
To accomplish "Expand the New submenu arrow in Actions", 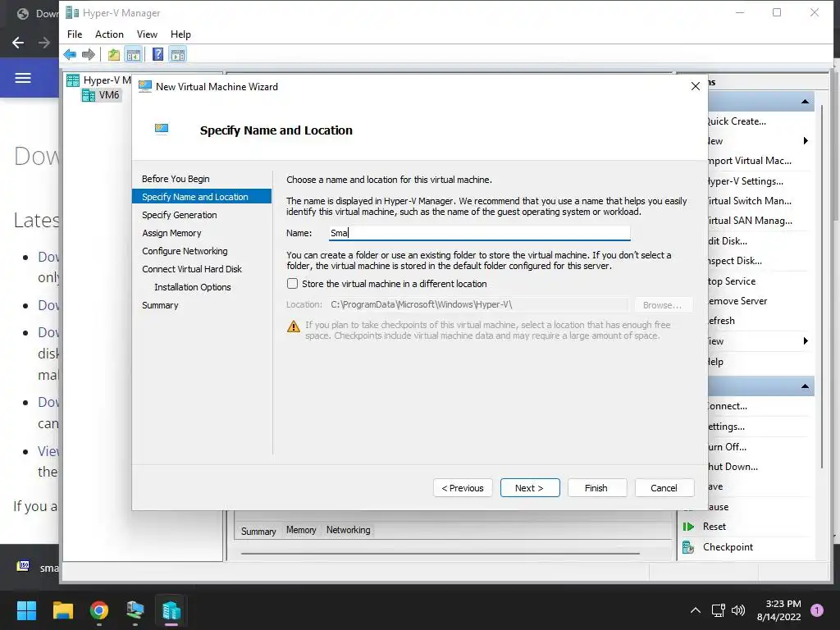I will (x=806, y=141).
